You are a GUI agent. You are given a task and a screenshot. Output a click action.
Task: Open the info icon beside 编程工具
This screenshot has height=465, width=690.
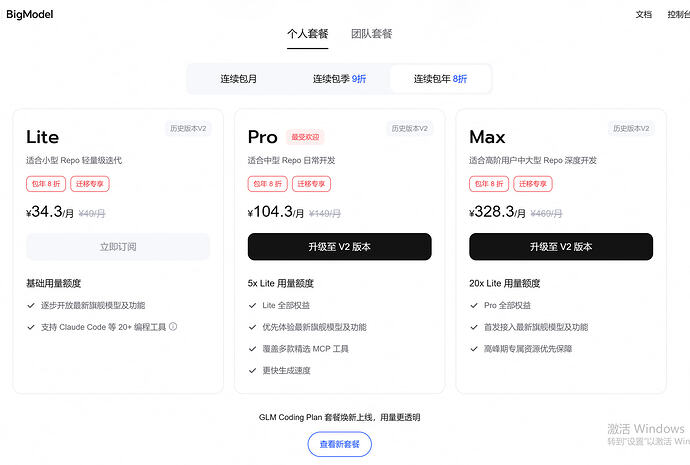[x=173, y=326]
